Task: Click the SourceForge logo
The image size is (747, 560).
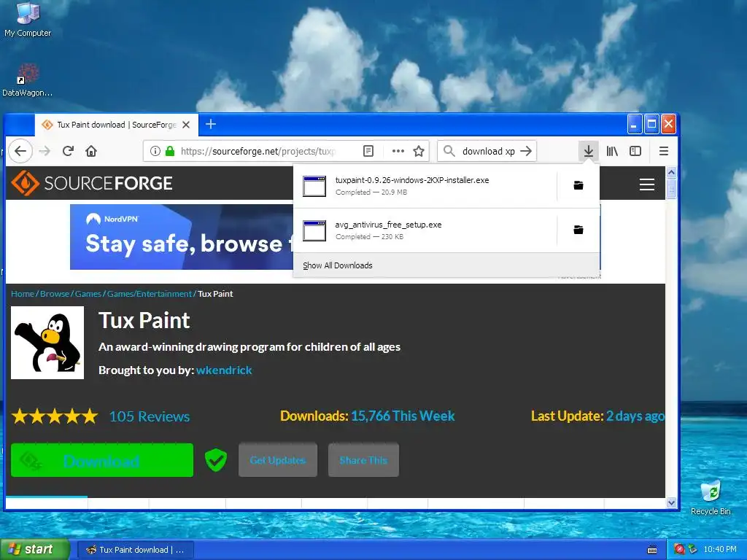Action: 91,183
